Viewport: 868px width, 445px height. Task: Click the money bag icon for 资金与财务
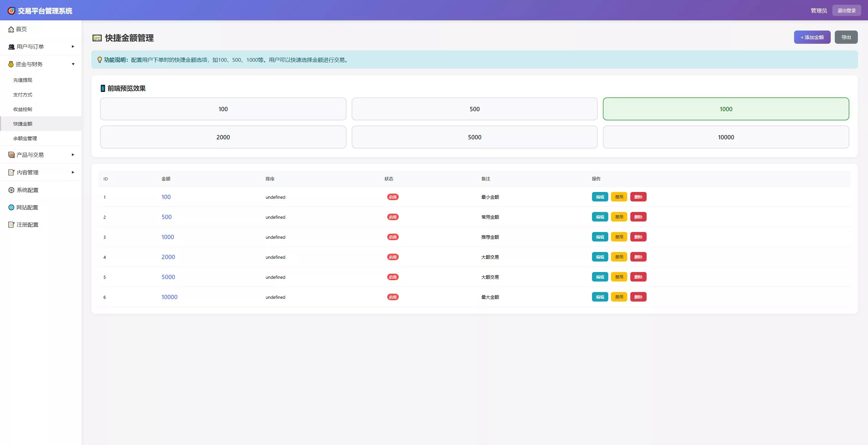(x=11, y=64)
